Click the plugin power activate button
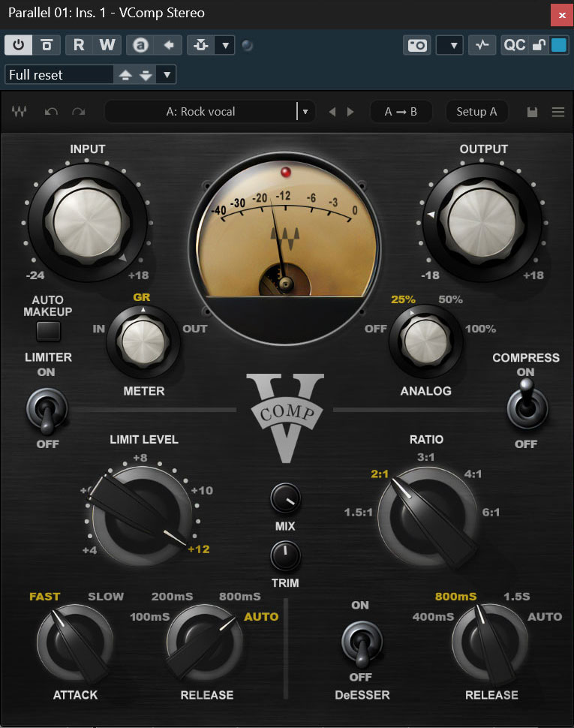Viewport: 574px width, 728px height. (18, 45)
